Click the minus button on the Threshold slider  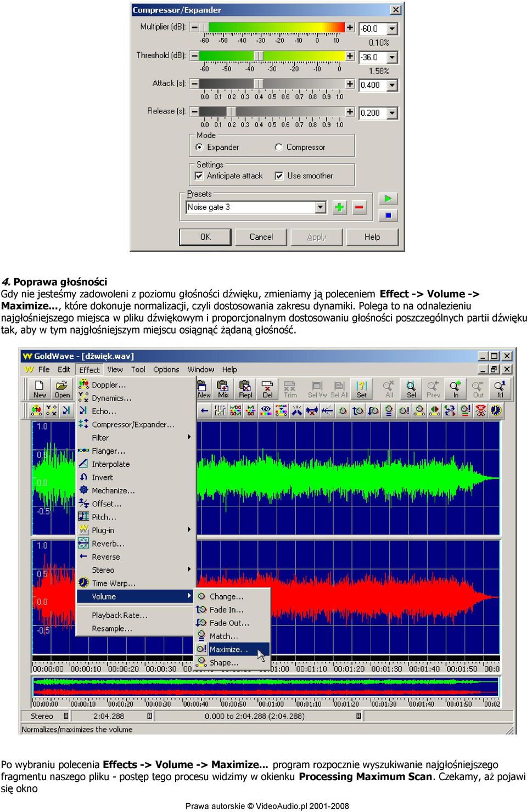tap(194, 55)
